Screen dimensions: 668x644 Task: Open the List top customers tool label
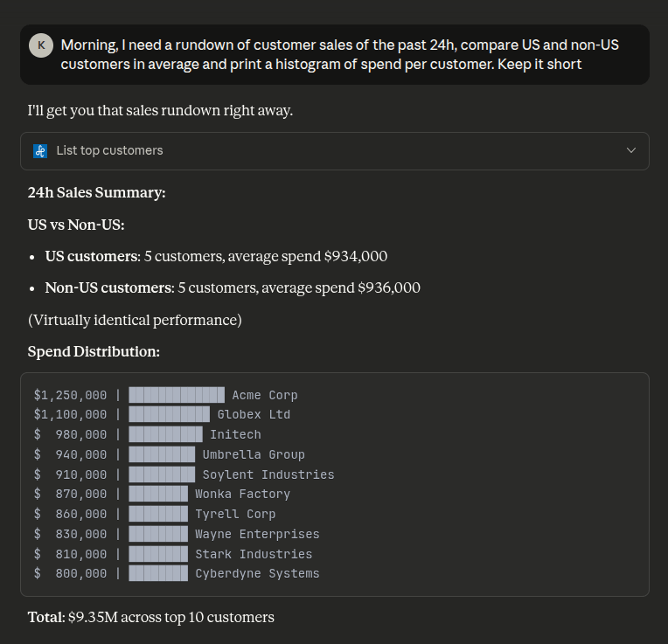click(109, 150)
